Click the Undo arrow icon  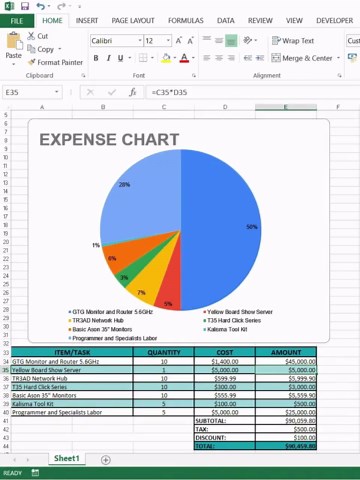41,6
